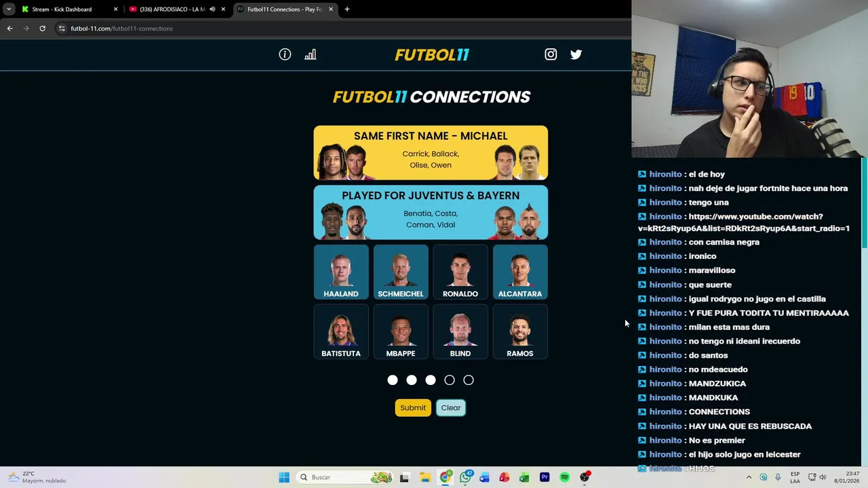Select the Batistuta player card

click(341, 331)
